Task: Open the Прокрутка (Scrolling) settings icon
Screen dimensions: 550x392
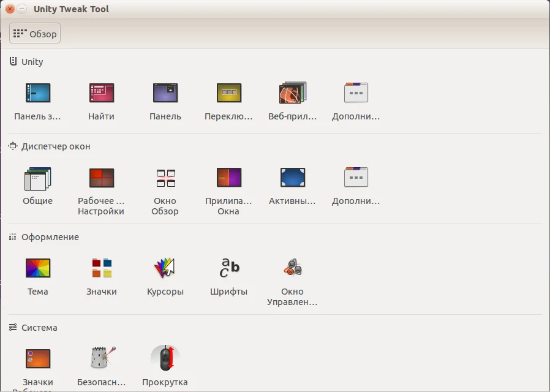Action: 165,358
